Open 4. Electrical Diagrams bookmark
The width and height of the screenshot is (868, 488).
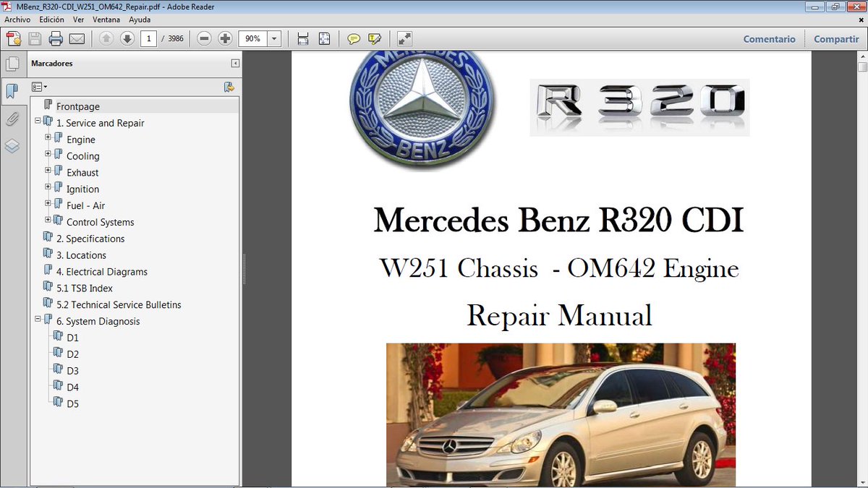[x=102, y=272]
